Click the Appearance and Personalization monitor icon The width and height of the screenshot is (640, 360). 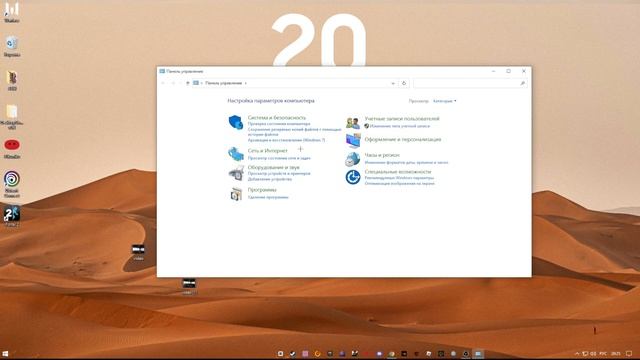[x=353, y=140]
